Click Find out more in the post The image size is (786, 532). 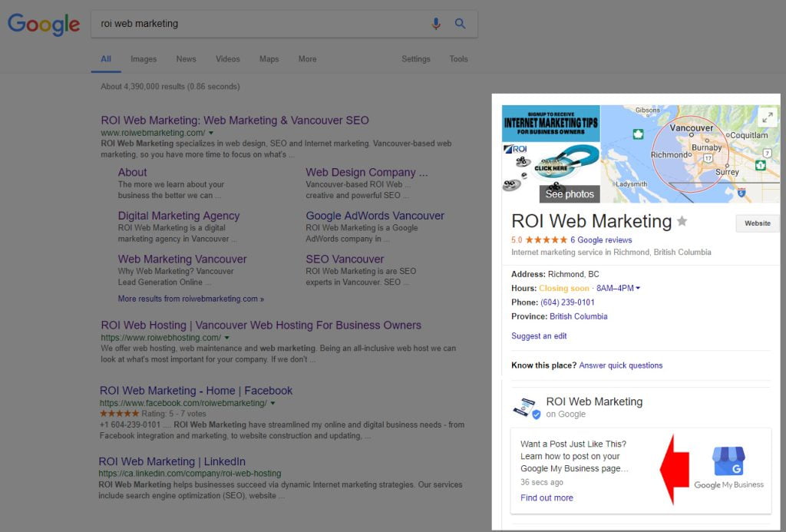(x=547, y=498)
